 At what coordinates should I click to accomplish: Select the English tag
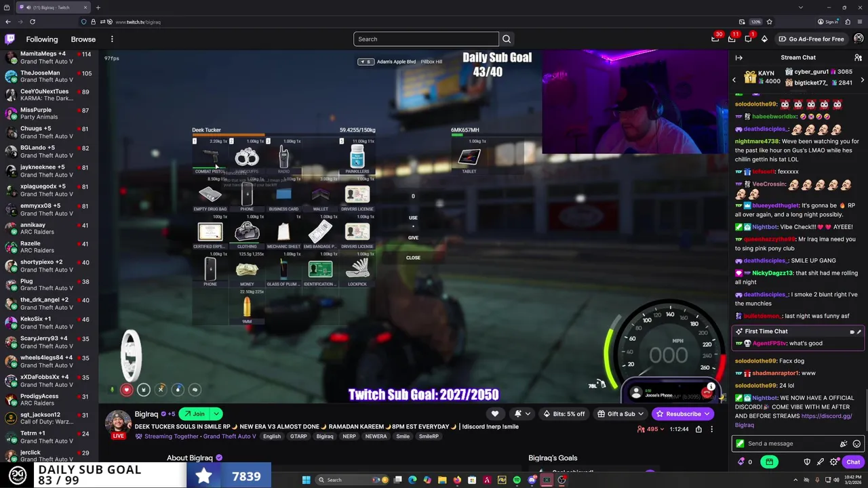pyautogui.click(x=272, y=436)
